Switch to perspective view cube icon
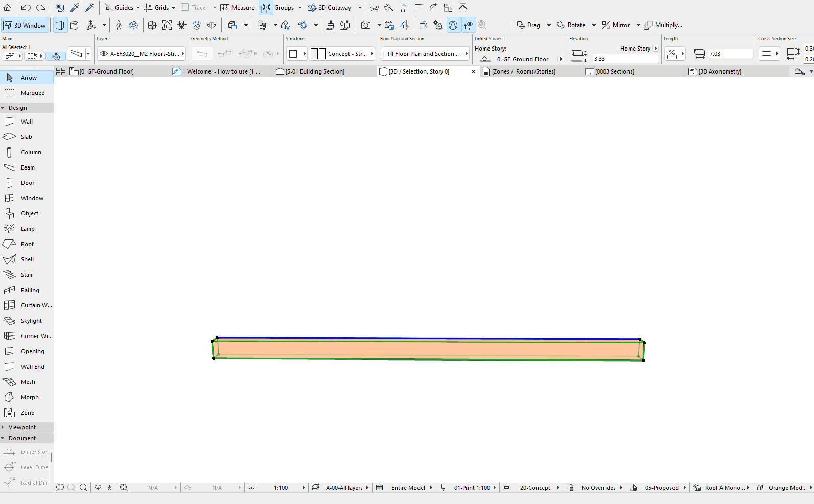The height and width of the screenshot is (504, 814). click(x=74, y=25)
